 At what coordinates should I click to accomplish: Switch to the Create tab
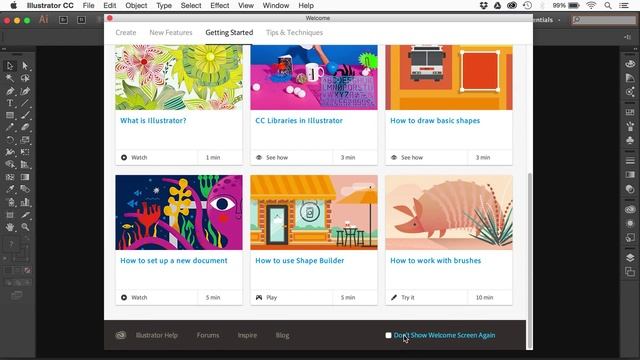point(126,32)
